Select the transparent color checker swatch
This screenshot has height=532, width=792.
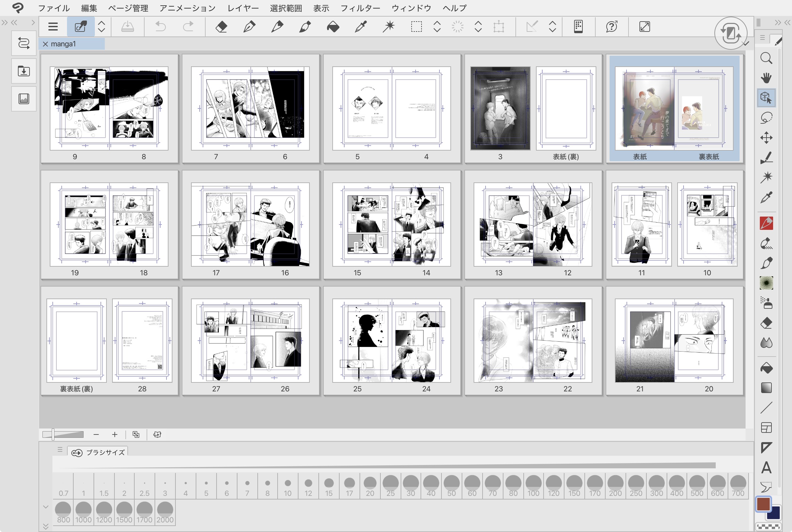[x=768, y=527]
